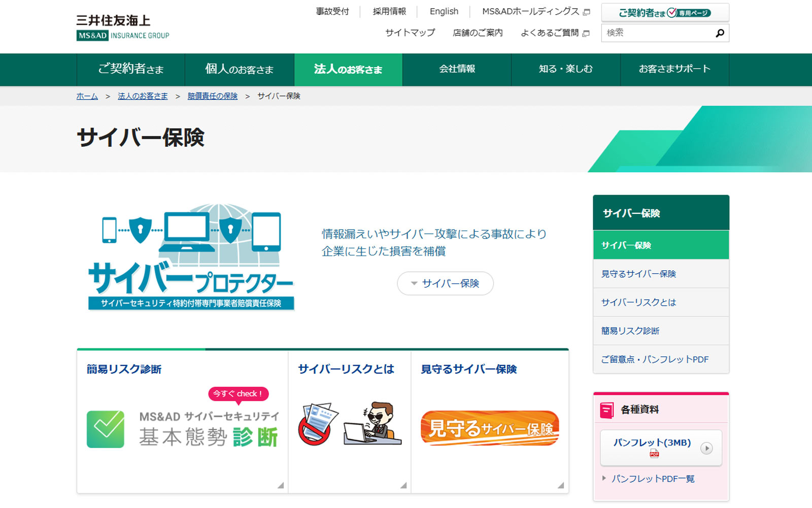Screen dimensions: 812x508
Task: Click the green checkmark diagnosis icon
Action: (x=106, y=429)
